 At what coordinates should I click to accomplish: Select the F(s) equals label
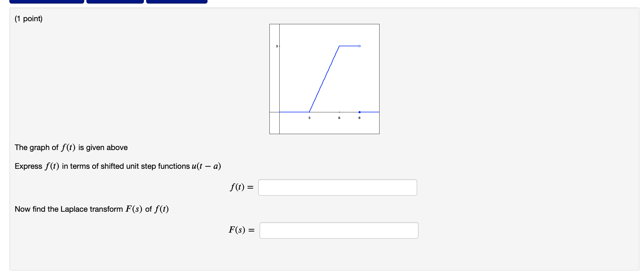[x=241, y=230]
